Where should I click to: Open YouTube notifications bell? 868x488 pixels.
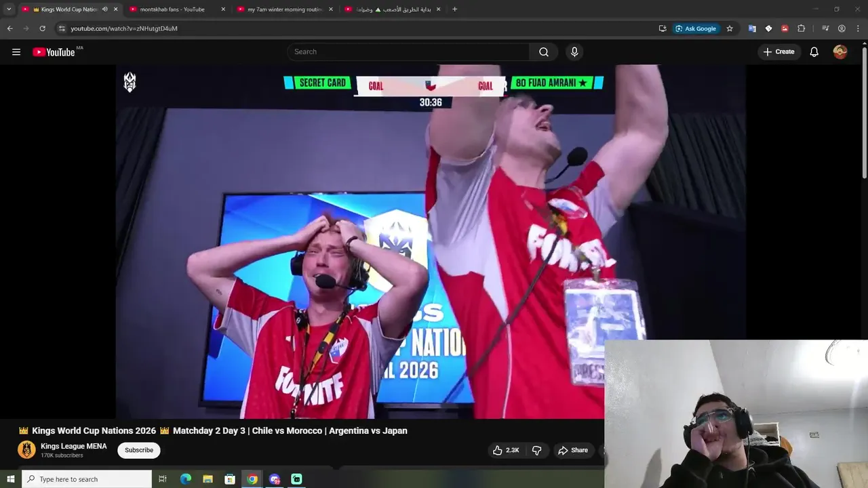click(814, 52)
